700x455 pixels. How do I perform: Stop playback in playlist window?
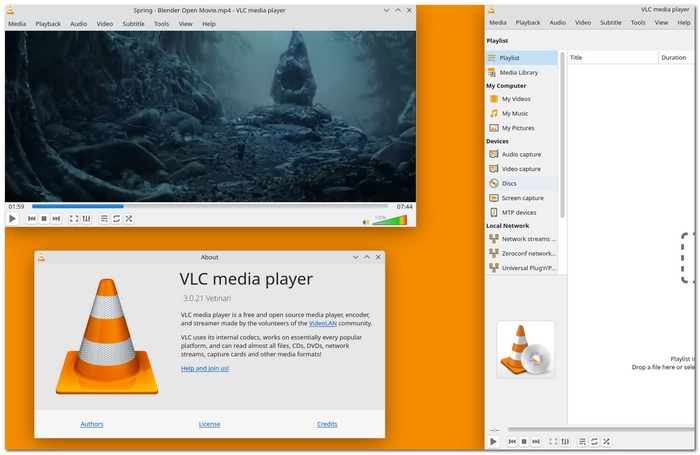[x=524, y=442]
